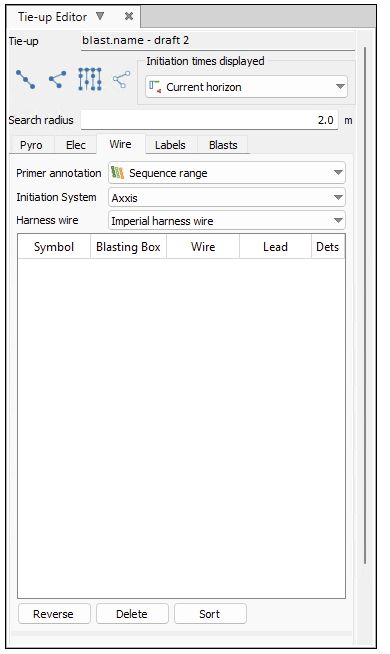The width and height of the screenshot is (390, 654).
Task: Switch to the Elec tab
Action: point(75,145)
